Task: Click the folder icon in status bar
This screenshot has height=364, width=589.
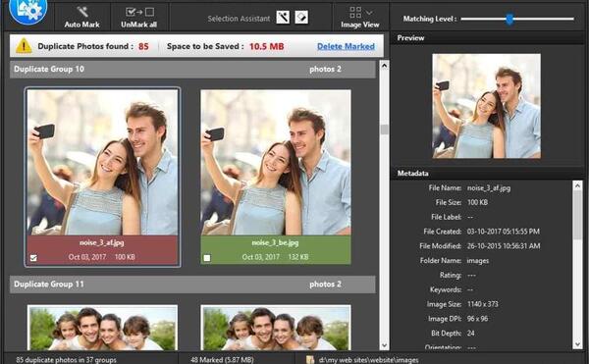Action: [x=310, y=359]
